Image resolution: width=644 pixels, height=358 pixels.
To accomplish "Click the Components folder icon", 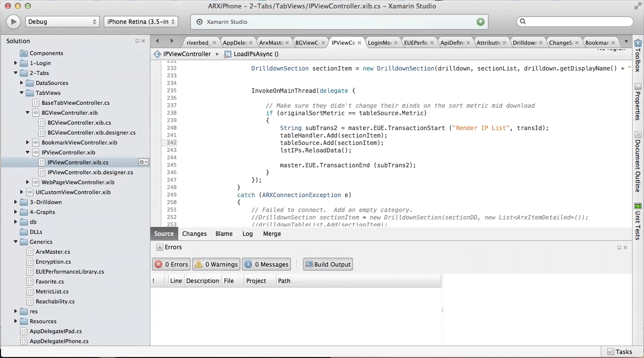I will 23,53.
